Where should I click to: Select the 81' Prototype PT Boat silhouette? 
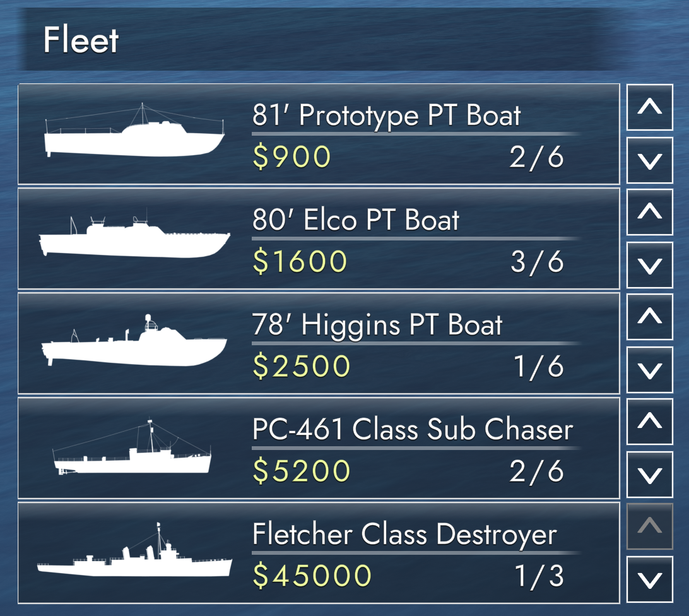134,134
